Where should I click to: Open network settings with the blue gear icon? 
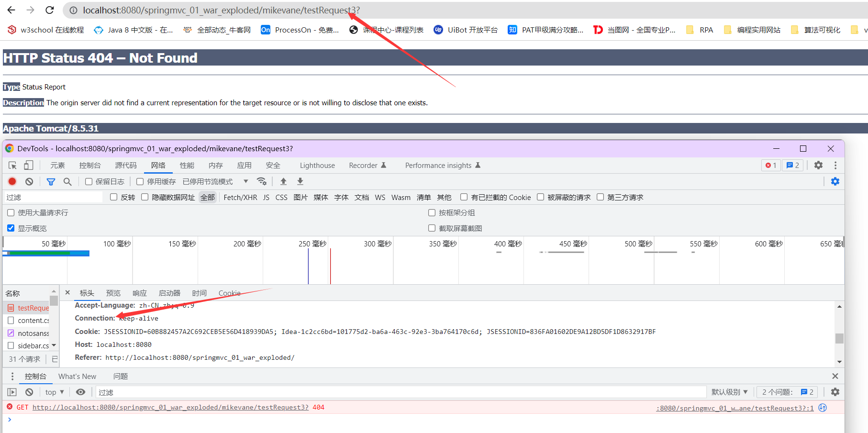[835, 181]
